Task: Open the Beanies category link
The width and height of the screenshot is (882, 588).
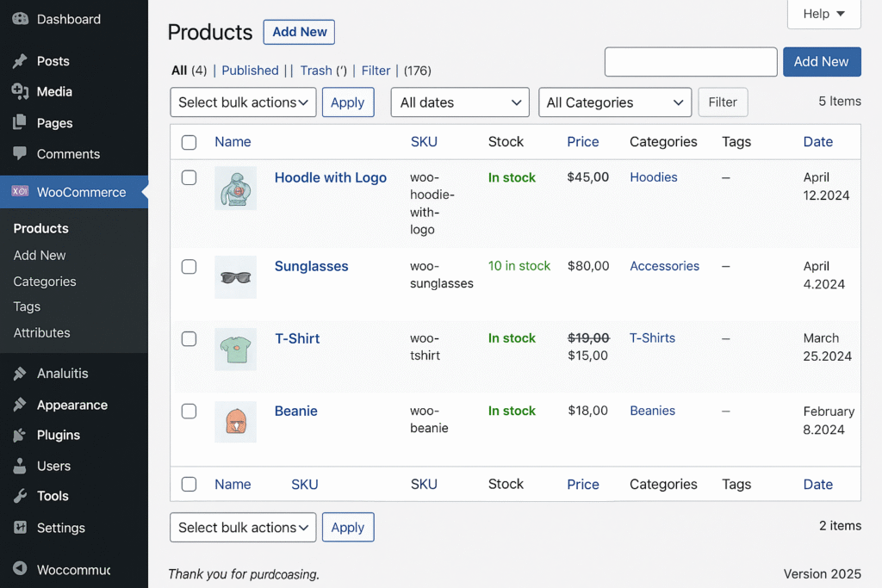Action: [x=652, y=411]
